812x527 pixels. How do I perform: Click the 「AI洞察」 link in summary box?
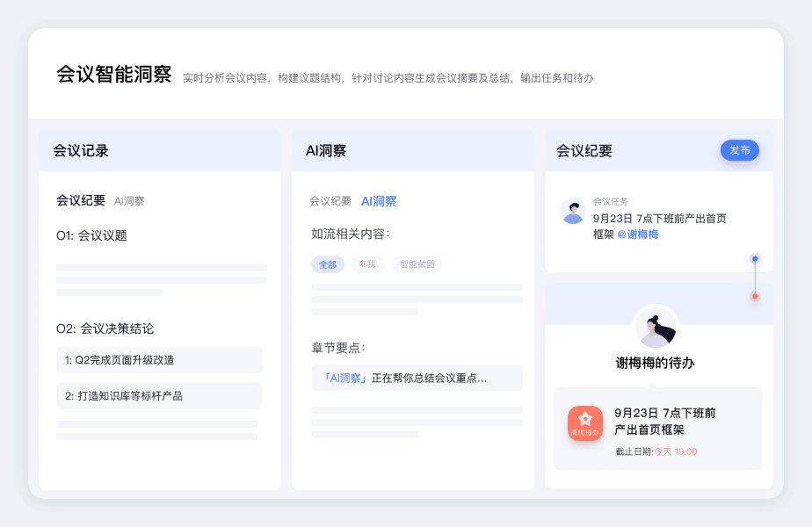(344, 379)
